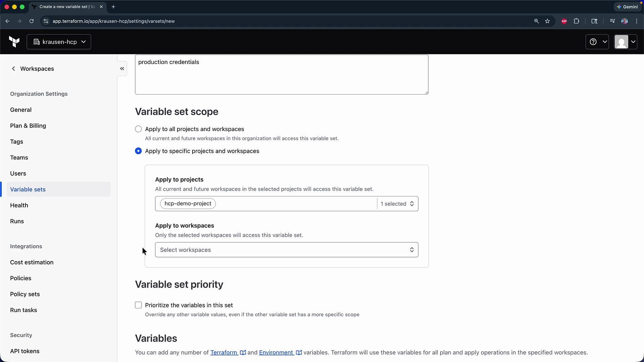Open the Terraform variables documentation link
Image resolution: width=644 pixels, height=362 pixels.
228,353
